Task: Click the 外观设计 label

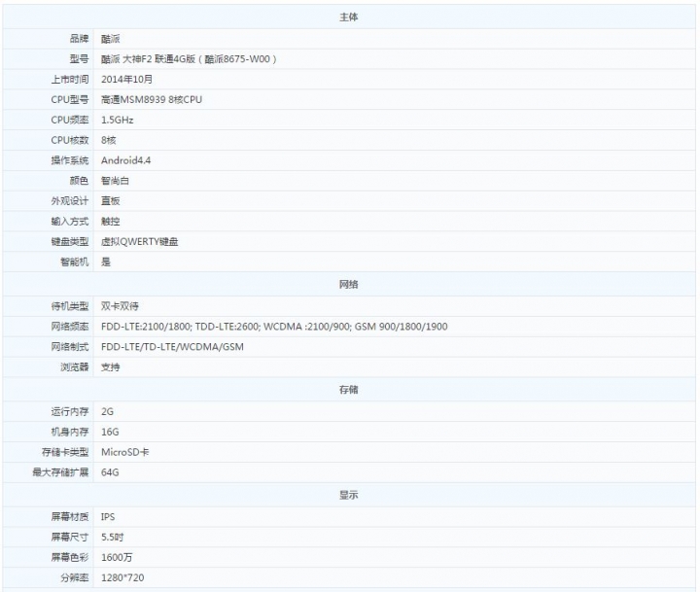Action: pos(70,201)
